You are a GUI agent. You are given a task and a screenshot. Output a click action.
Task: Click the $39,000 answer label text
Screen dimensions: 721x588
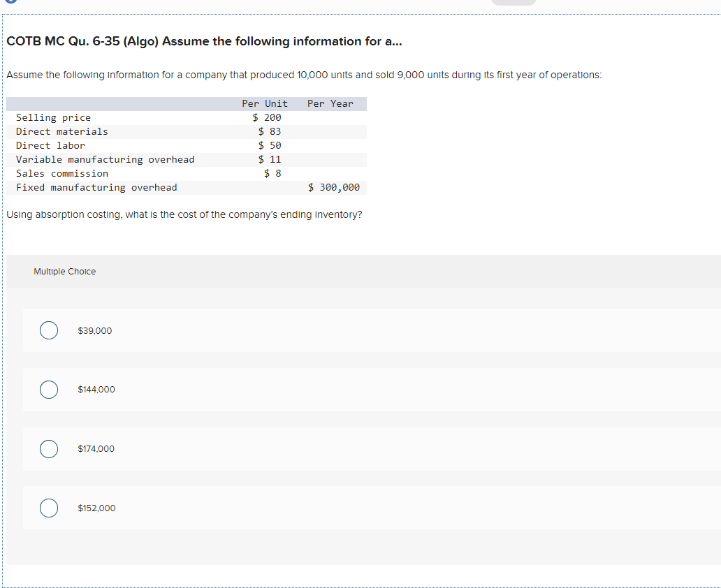(x=94, y=330)
